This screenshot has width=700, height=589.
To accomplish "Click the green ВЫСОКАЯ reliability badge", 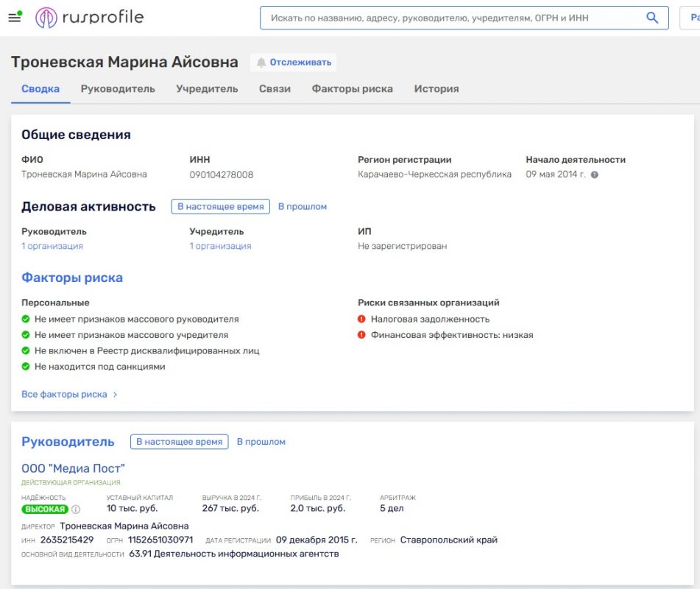I will tap(45, 509).
